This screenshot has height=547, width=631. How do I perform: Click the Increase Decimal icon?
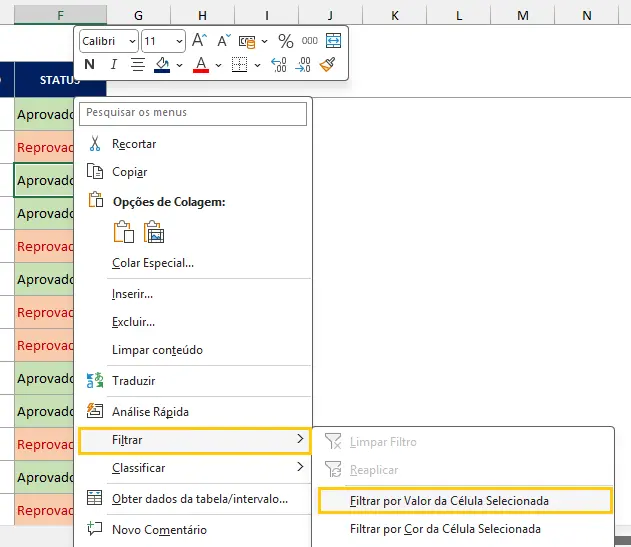click(279, 65)
